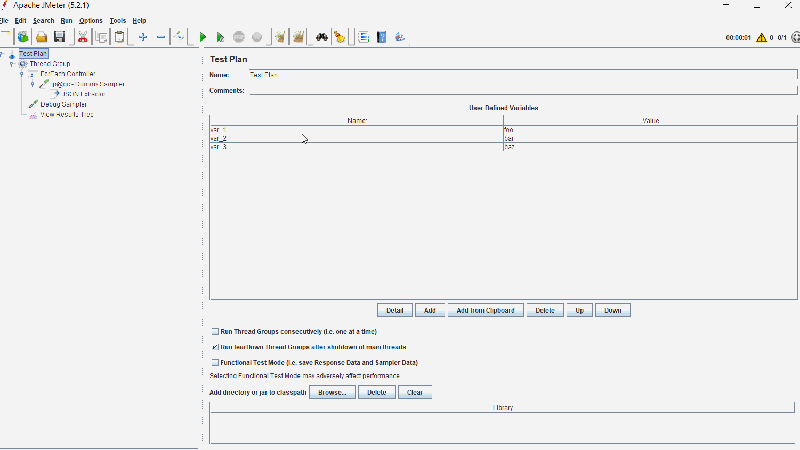Image resolution: width=800 pixels, height=450 pixels.
Task: Click the Heap dump icon at toolbar end
Action: pyautogui.click(x=400, y=37)
